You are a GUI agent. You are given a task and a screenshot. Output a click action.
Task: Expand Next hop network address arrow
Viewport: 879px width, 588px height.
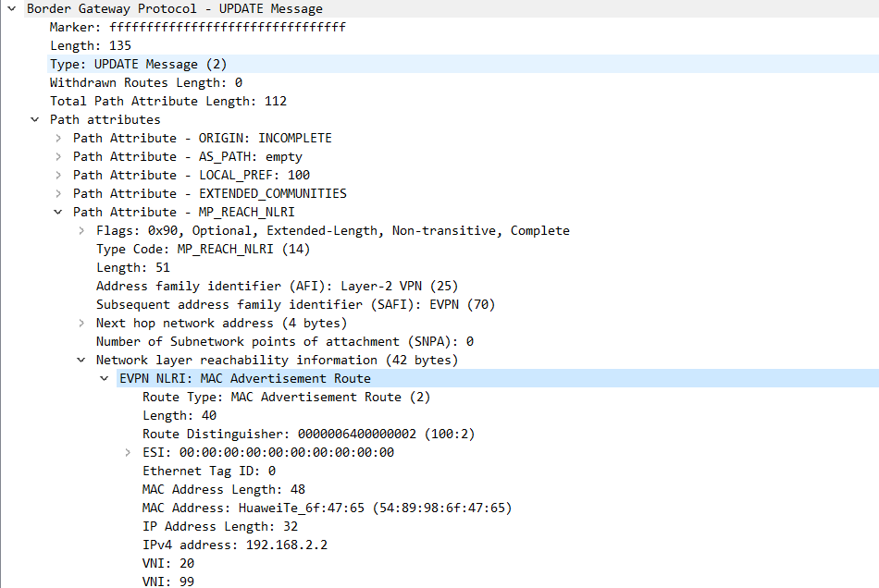(x=81, y=323)
